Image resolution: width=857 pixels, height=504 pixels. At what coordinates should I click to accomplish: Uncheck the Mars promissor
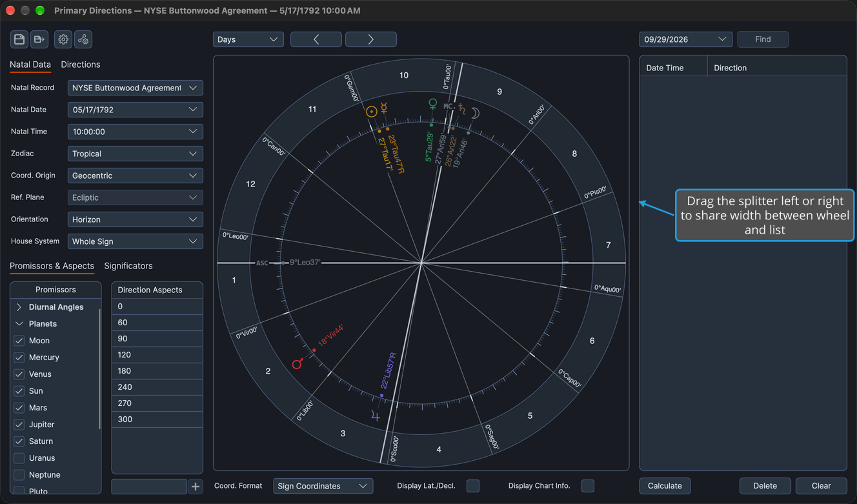tap(19, 408)
